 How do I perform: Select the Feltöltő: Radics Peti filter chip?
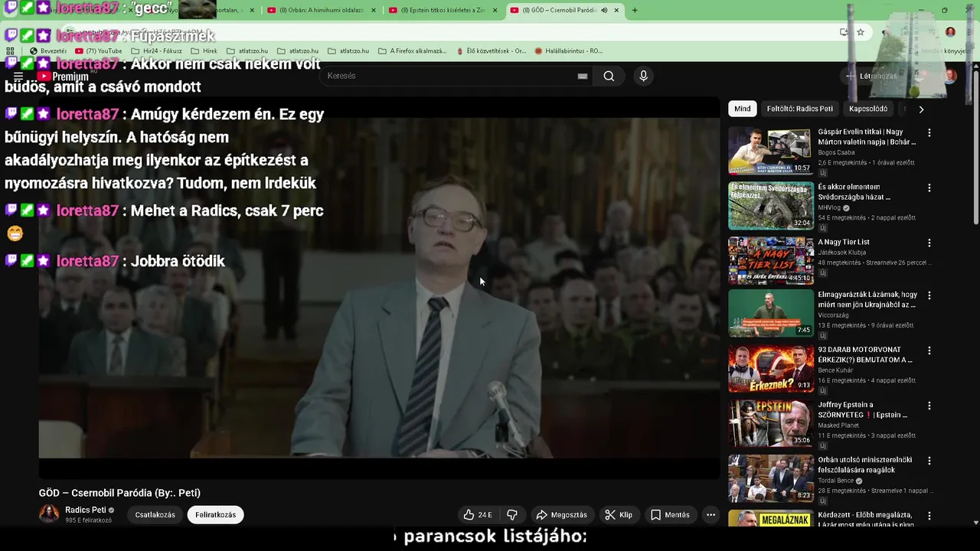(800, 109)
